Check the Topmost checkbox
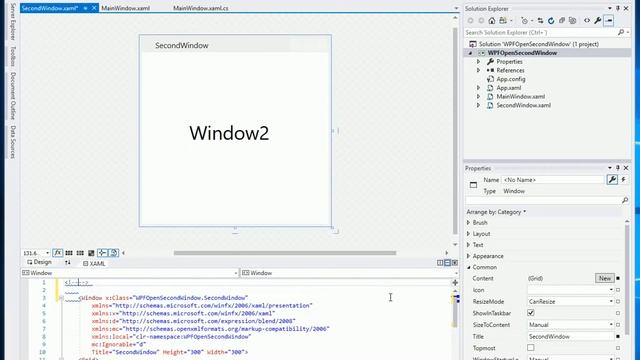The width and height of the screenshot is (640, 360). tap(531, 348)
